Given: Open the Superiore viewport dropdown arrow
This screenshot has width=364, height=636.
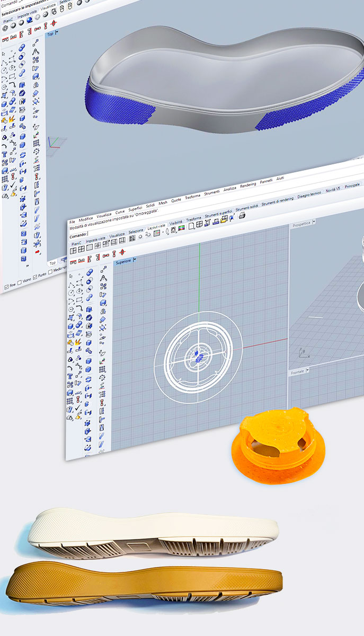Looking at the screenshot, I should tap(135, 260).
